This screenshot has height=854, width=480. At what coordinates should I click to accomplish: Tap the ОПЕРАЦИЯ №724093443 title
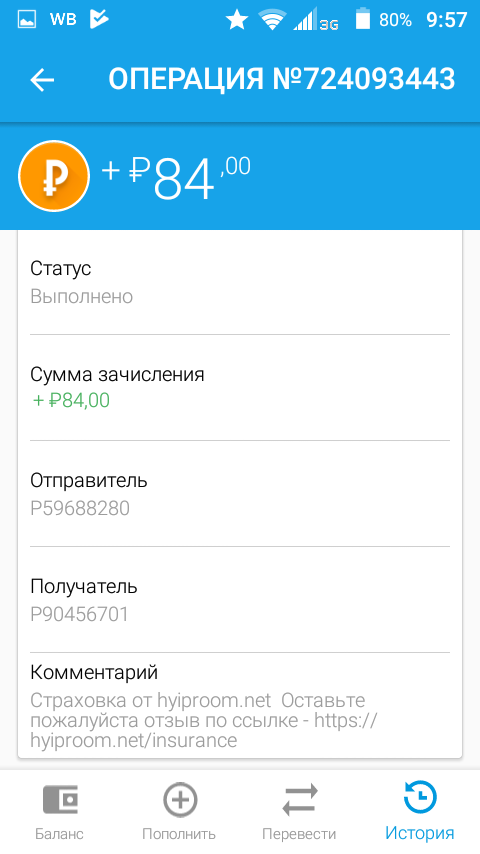click(282, 80)
